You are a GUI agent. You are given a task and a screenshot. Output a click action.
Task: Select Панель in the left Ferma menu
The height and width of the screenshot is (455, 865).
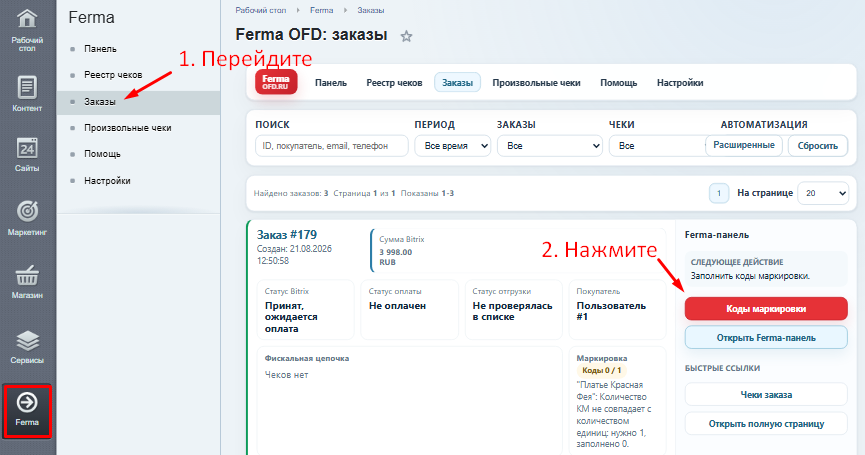coord(100,49)
